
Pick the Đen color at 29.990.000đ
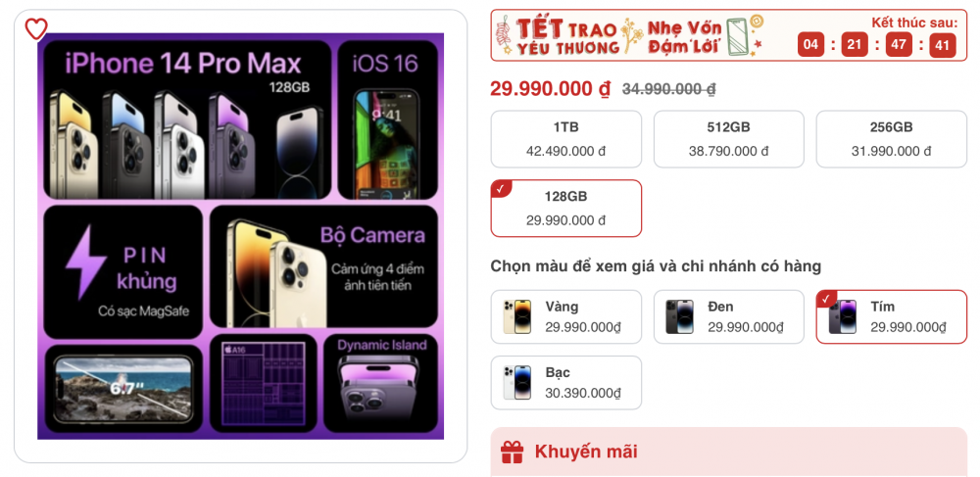pos(729,316)
